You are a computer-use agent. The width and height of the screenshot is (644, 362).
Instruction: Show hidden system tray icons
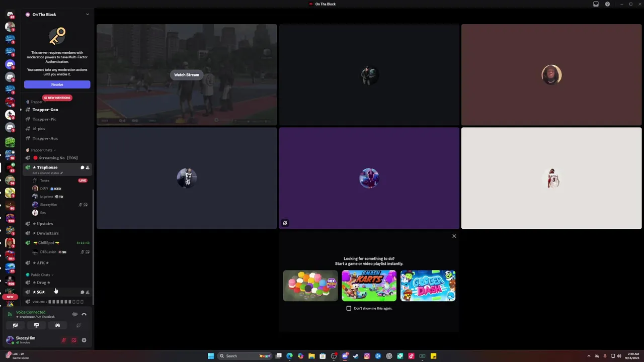[589, 356]
